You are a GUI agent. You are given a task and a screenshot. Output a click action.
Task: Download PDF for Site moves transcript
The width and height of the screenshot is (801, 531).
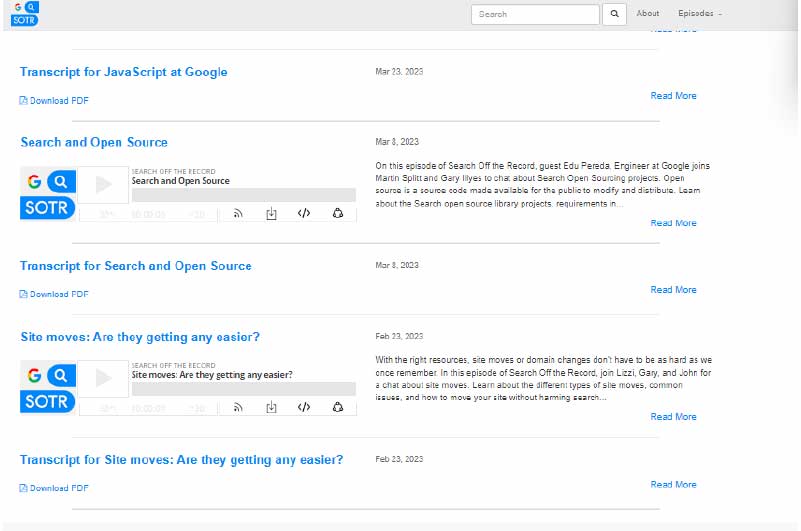[x=54, y=488]
